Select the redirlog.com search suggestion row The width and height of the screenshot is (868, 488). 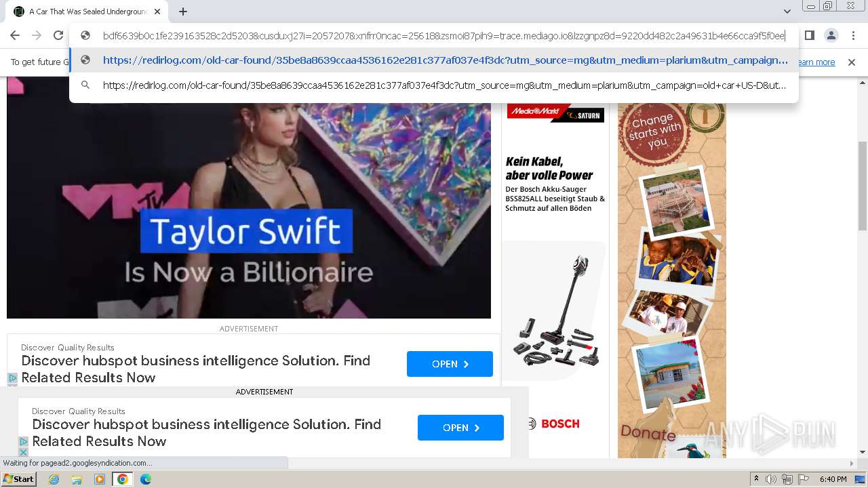click(434, 85)
